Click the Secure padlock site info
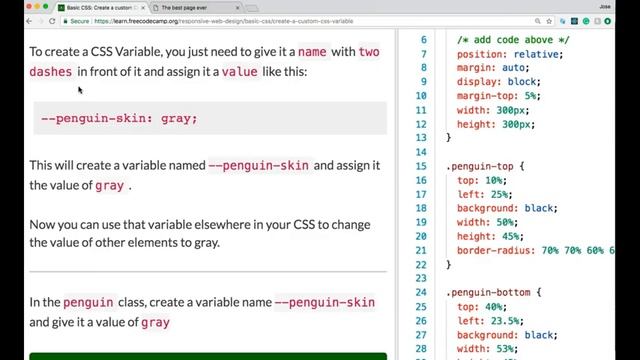This screenshot has height=360, width=640. point(76,21)
